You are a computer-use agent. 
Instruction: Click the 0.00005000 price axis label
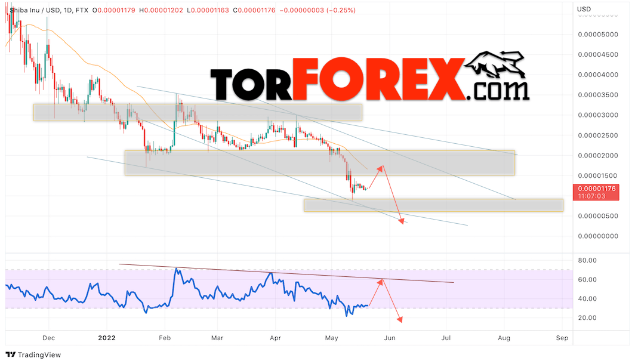598,35
